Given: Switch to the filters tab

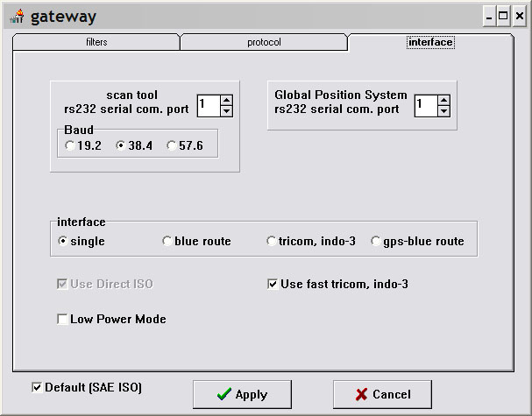Looking at the screenshot, I should (x=96, y=42).
